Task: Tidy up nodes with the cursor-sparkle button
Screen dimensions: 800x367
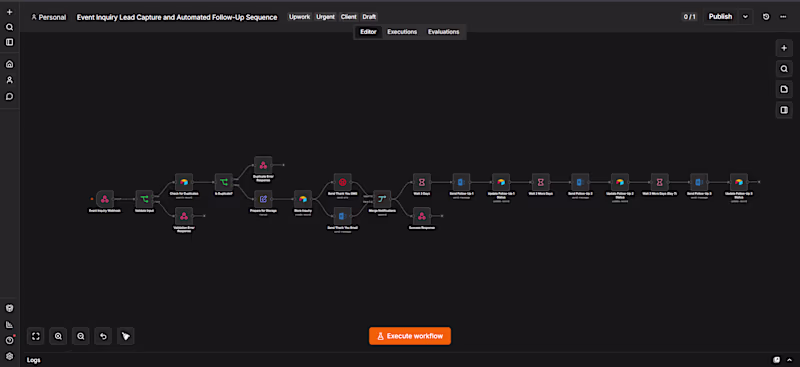Action: tap(126, 336)
